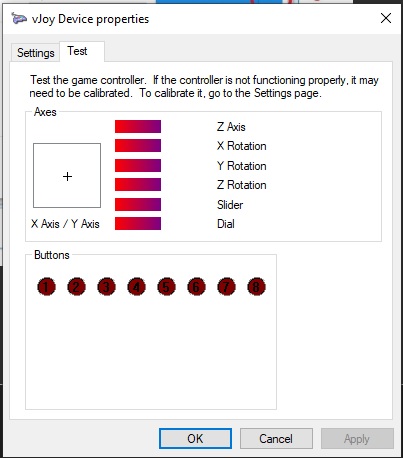Click the X Rotation level bar
Image resolution: width=403 pixels, height=458 pixels.
tap(138, 146)
